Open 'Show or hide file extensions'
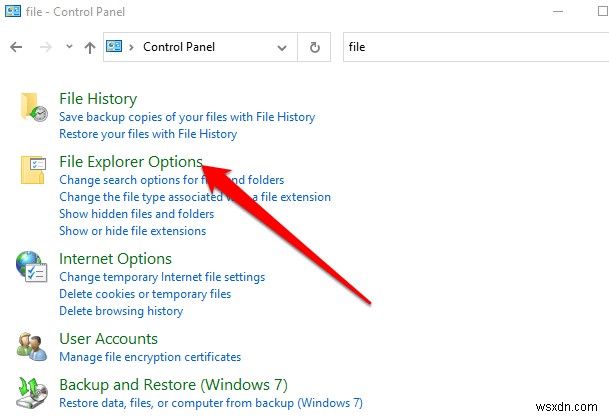The height and width of the screenshot is (417, 609). tap(132, 231)
